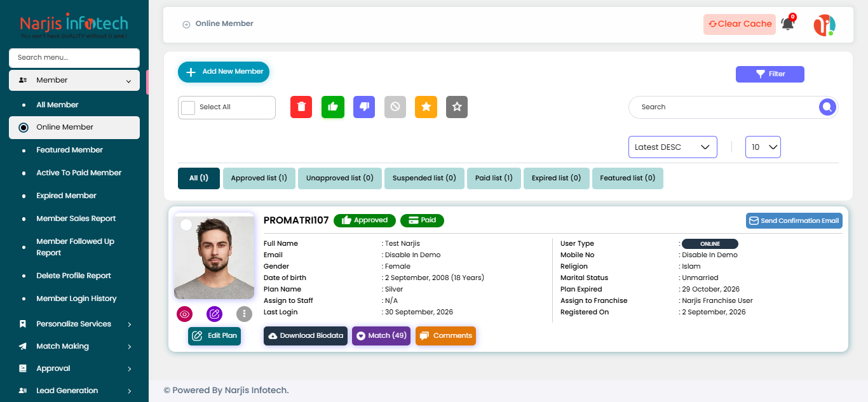Click the orange Comments button
The image size is (868, 402).
446,336
